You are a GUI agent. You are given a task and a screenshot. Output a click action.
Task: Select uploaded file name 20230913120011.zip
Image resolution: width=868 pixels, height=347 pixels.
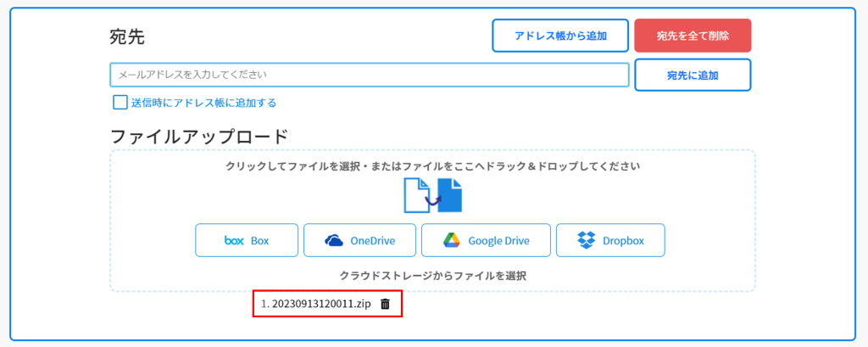[x=321, y=304]
